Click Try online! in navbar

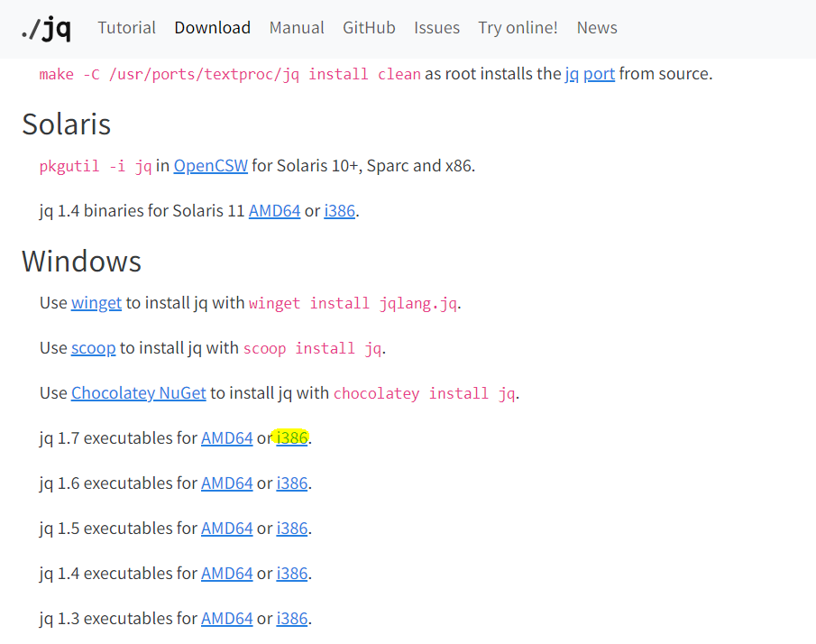point(518,28)
